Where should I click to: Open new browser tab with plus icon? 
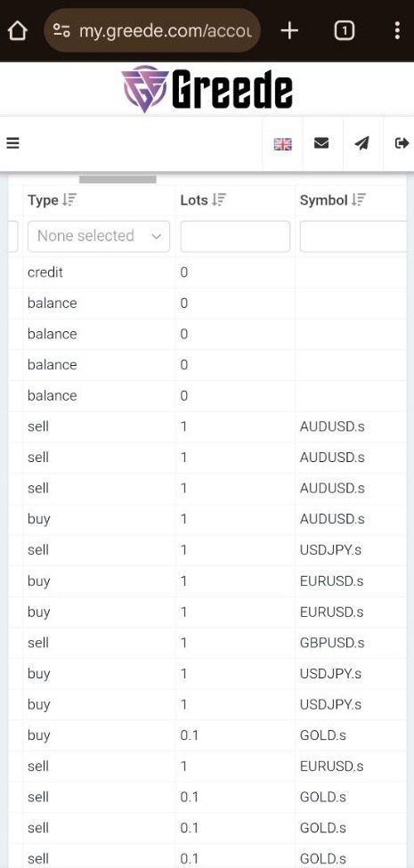coord(289,31)
